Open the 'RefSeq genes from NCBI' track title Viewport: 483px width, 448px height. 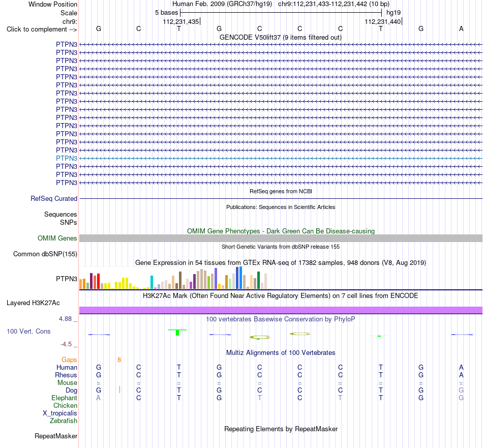pos(281,191)
